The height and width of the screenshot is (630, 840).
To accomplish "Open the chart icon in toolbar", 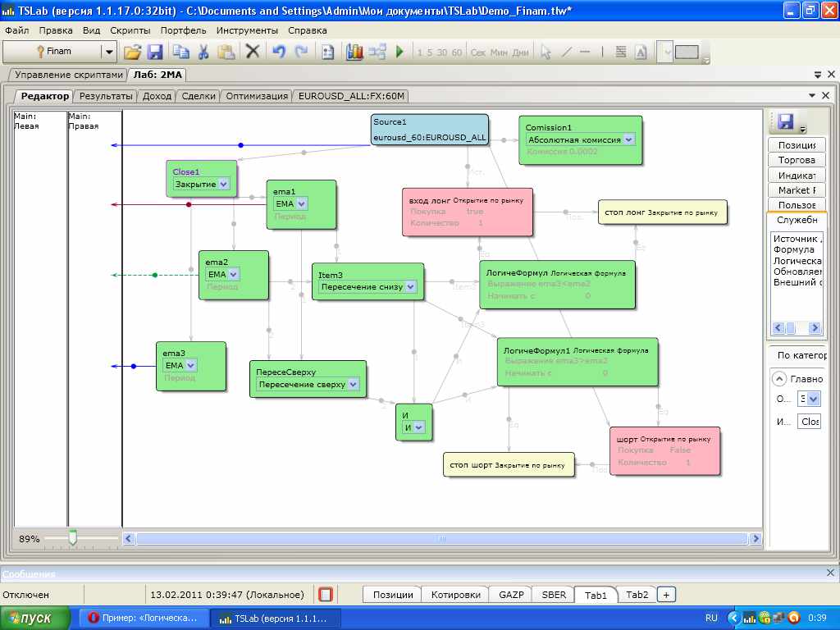I will (x=354, y=52).
